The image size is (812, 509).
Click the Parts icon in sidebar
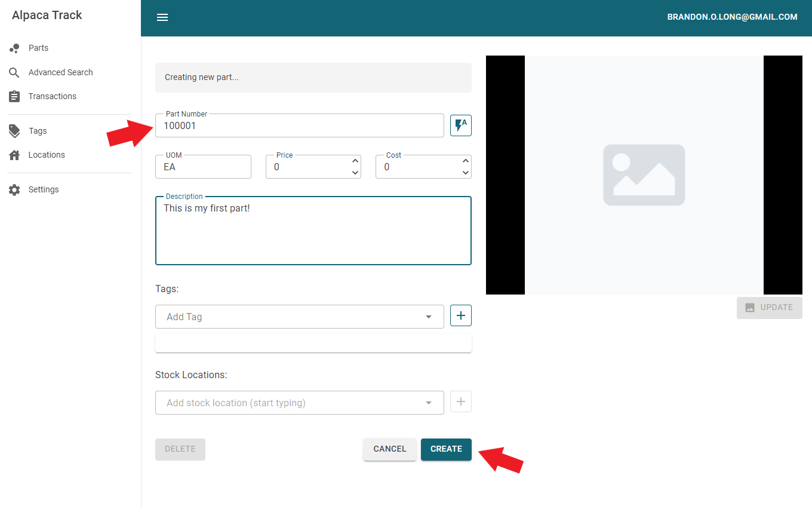(15, 48)
